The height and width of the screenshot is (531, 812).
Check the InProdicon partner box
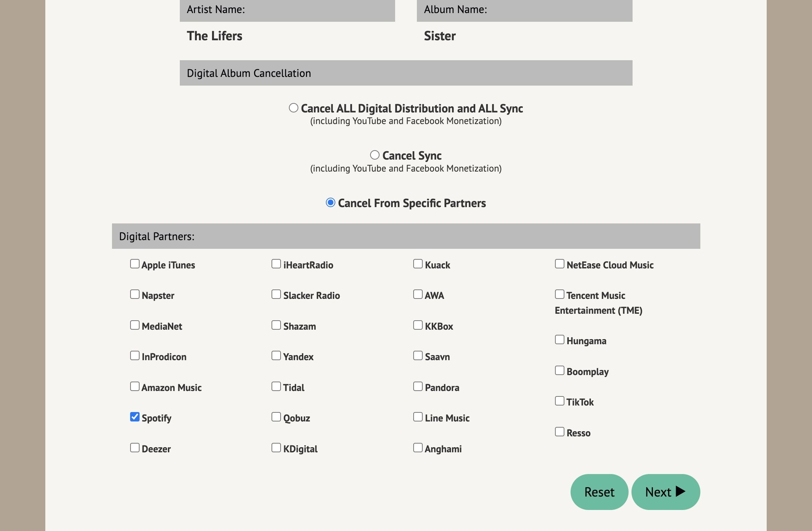(x=135, y=355)
